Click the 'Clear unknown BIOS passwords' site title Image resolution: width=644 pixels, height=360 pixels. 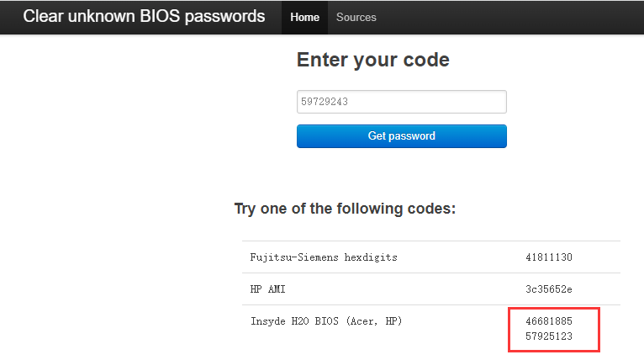pos(144,17)
